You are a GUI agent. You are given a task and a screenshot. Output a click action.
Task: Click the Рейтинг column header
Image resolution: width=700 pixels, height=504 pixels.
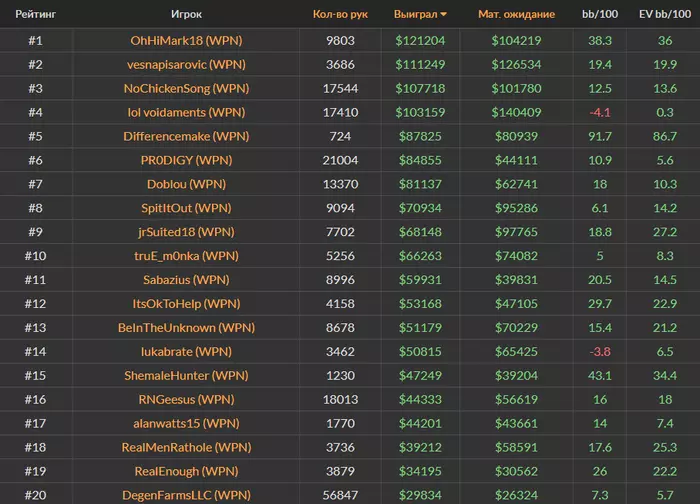coord(36,14)
